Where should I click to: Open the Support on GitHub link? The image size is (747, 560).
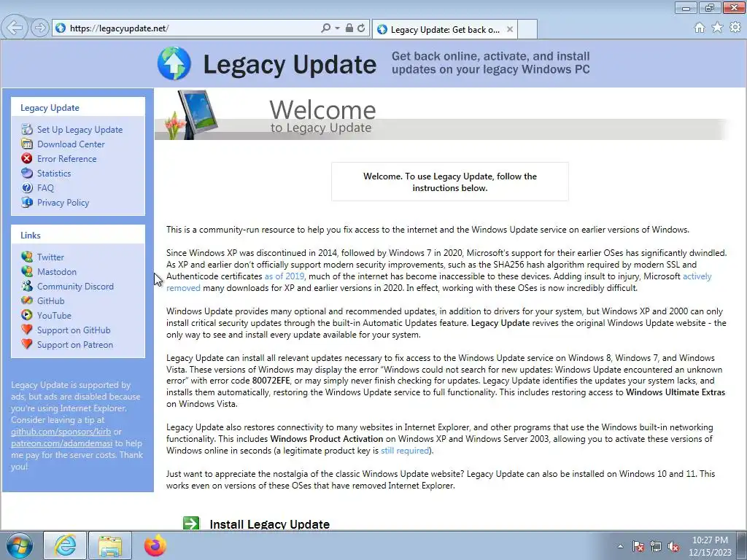[74, 330]
